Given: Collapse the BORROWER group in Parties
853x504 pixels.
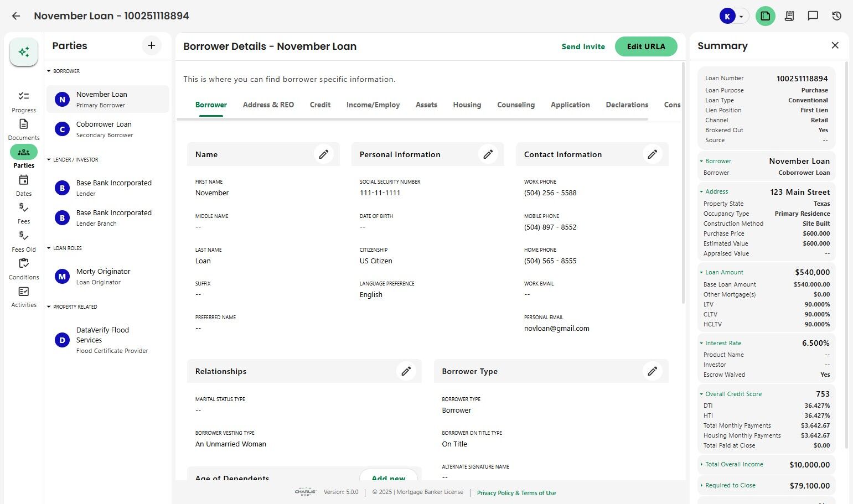Looking at the screenshot, I should [x=49, y=71].
